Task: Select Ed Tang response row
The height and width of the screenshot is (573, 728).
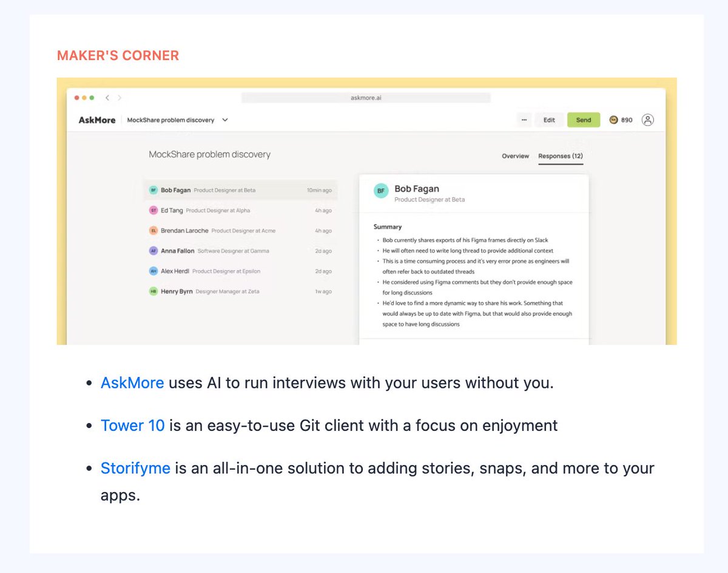Action: pyautogui.click(x=240, y=210)
